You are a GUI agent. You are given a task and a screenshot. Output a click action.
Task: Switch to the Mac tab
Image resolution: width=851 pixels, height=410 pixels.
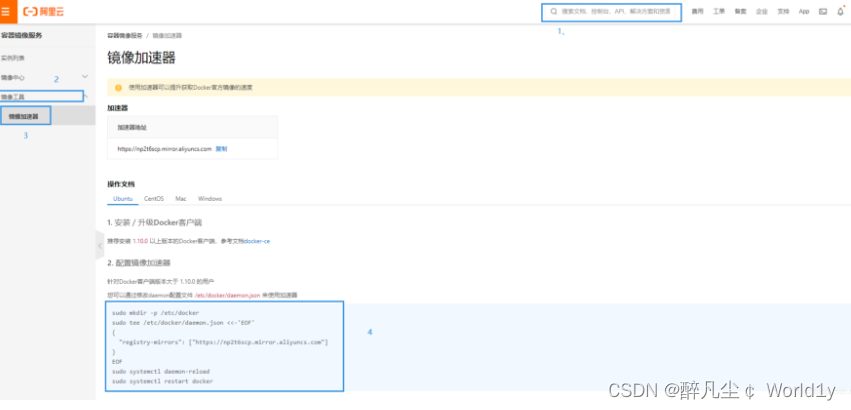point(181,199)
